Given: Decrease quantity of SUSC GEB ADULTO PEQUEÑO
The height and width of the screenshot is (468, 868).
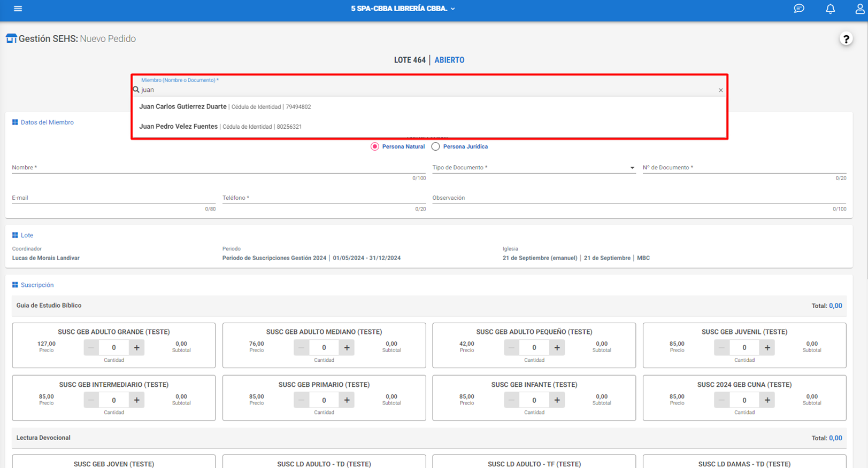Looking at the screenshot, I should 511,348.
